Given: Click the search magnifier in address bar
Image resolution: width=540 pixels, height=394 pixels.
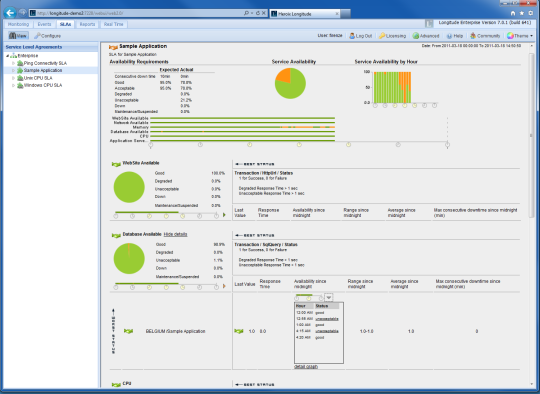Looking at the screenshot, I should [246, 13].
